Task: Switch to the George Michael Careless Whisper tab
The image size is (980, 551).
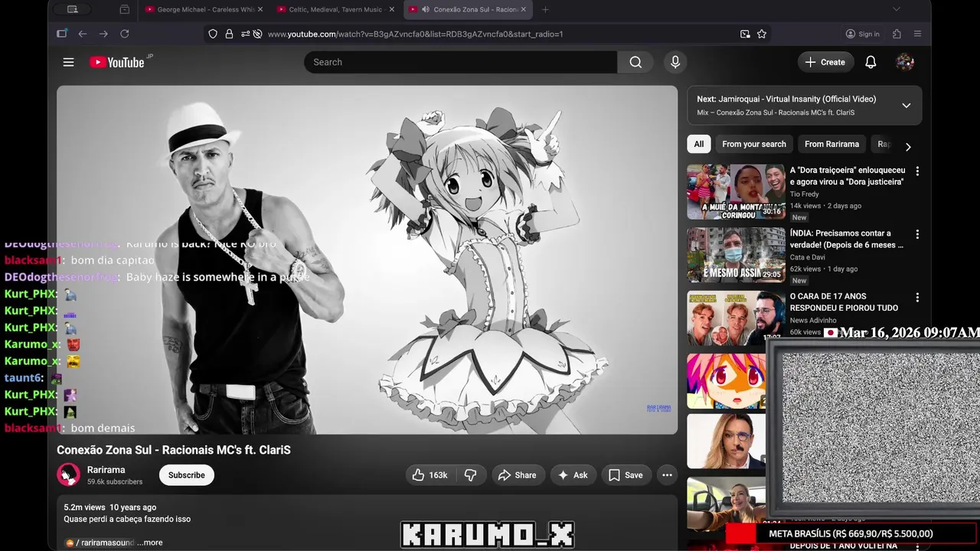Action: 200,9
